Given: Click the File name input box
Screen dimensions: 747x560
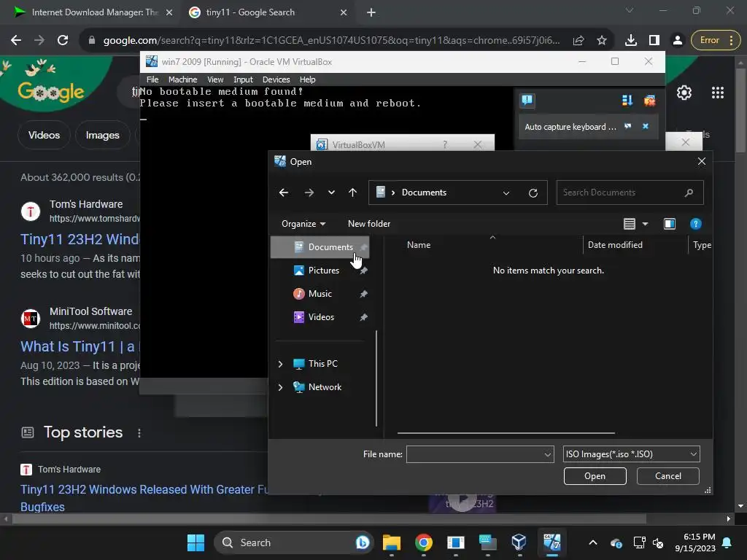Looking at the screenshot, I should tap(474, 454).
